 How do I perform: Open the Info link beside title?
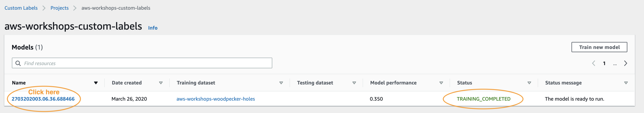(153, 28)
